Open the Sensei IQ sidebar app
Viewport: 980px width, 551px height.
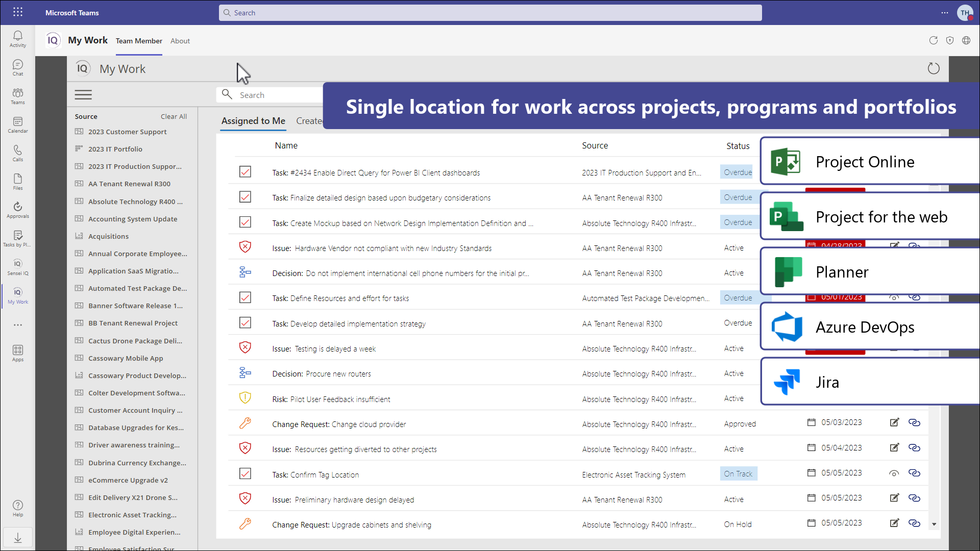(x=18, y=267)
